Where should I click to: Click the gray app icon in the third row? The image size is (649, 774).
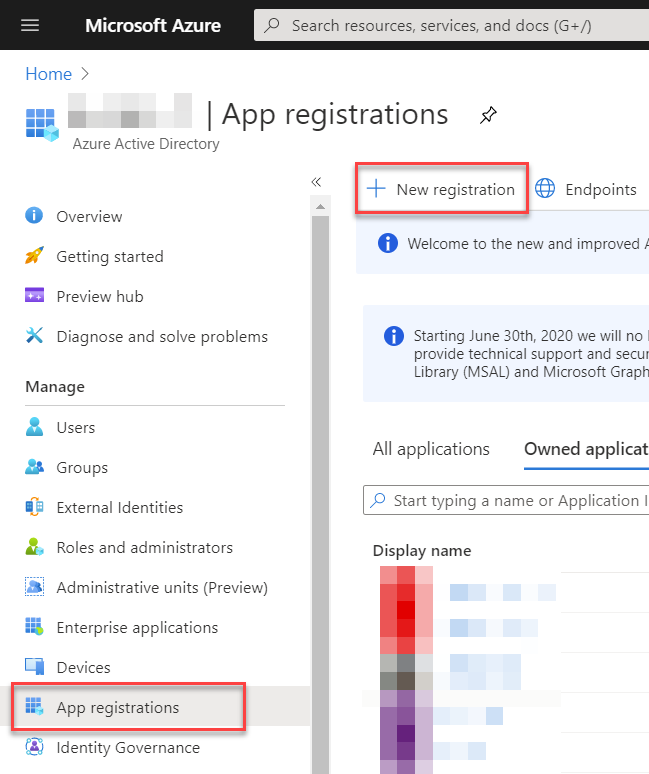[406, 672]
